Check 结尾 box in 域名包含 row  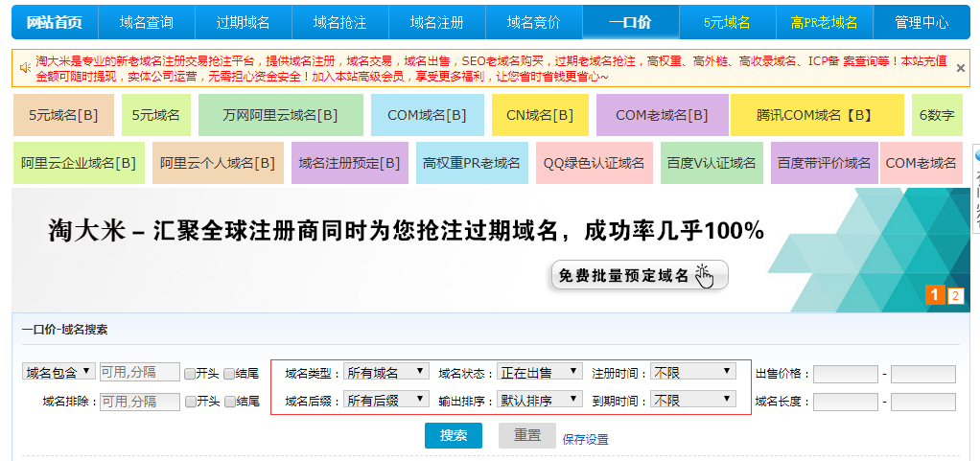(x=229, y=373)
